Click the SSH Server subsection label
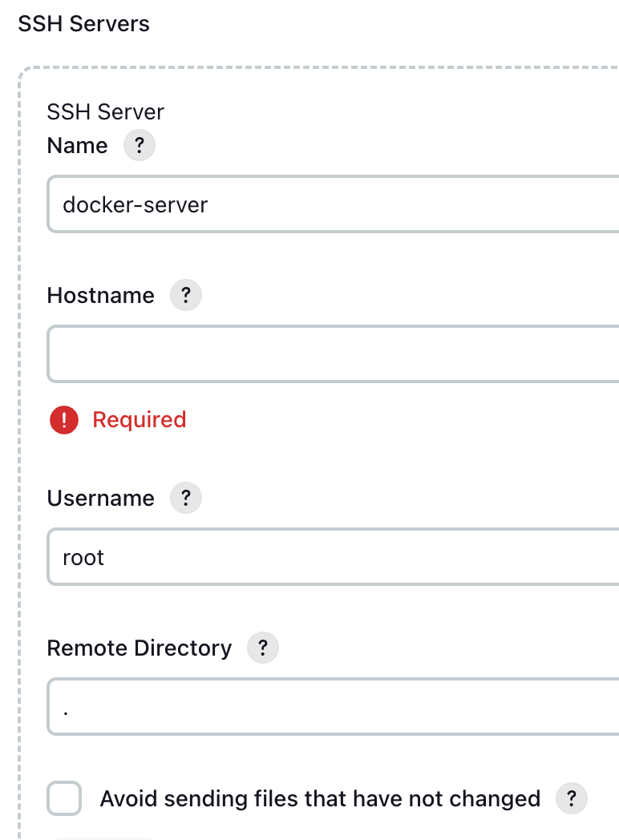 click(105, 112)
